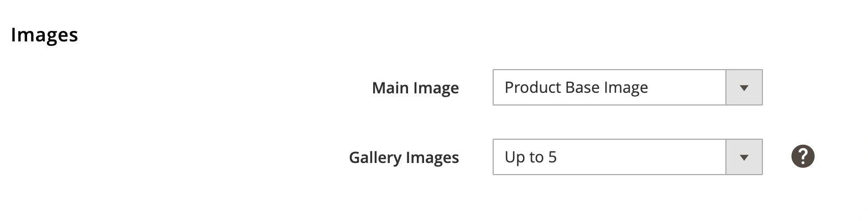Click the Gallery Images field label

coord(404,157)
